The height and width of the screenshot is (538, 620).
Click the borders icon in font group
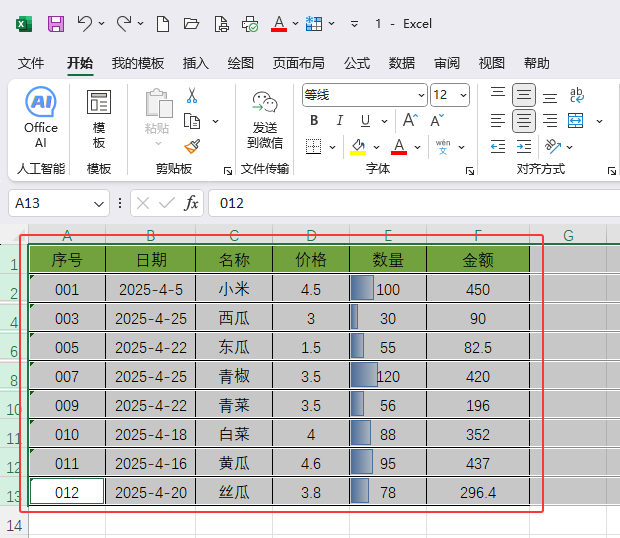point(314,147)
